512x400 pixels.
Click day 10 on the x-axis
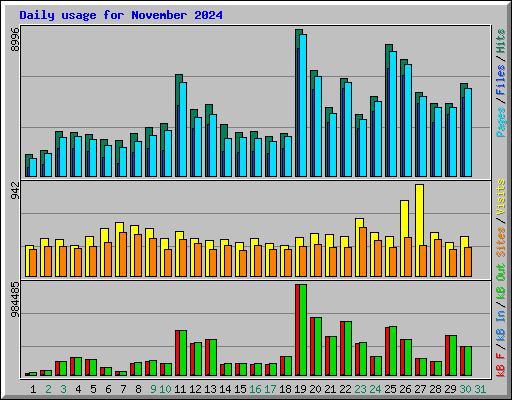(x=165, y=389)
